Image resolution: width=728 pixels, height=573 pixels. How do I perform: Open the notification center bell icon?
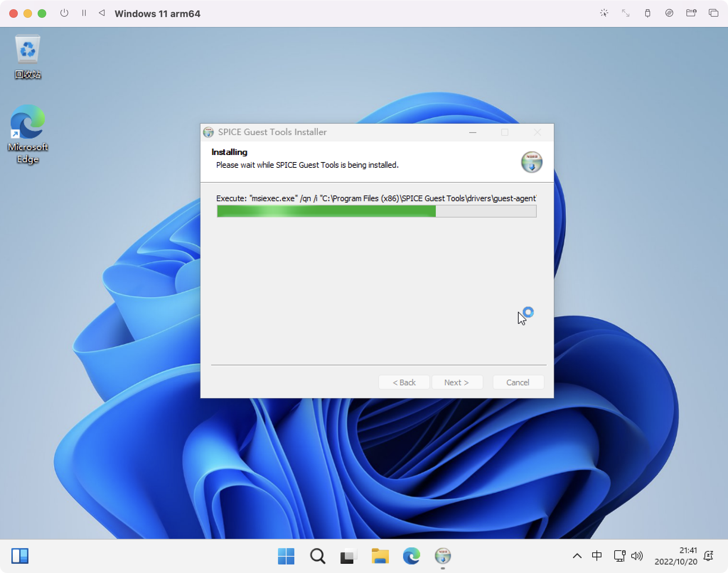[x=708, y=556]
